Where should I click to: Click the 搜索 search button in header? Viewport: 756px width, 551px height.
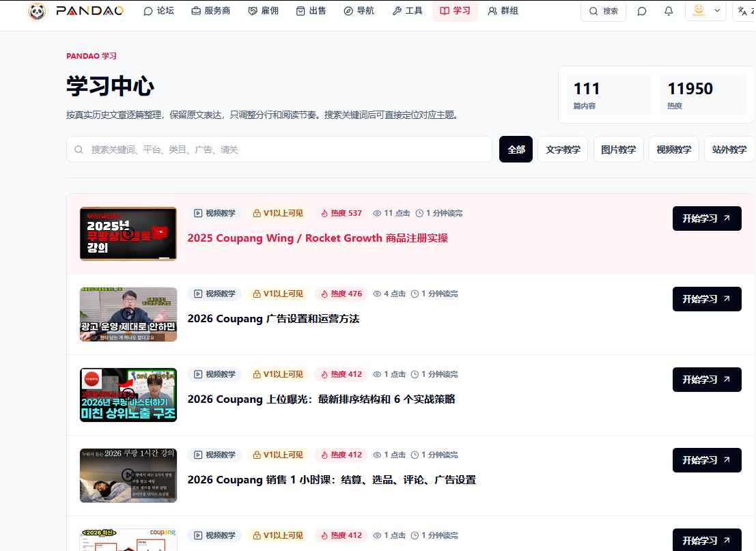pyautogui.click(x=603, y=11)
